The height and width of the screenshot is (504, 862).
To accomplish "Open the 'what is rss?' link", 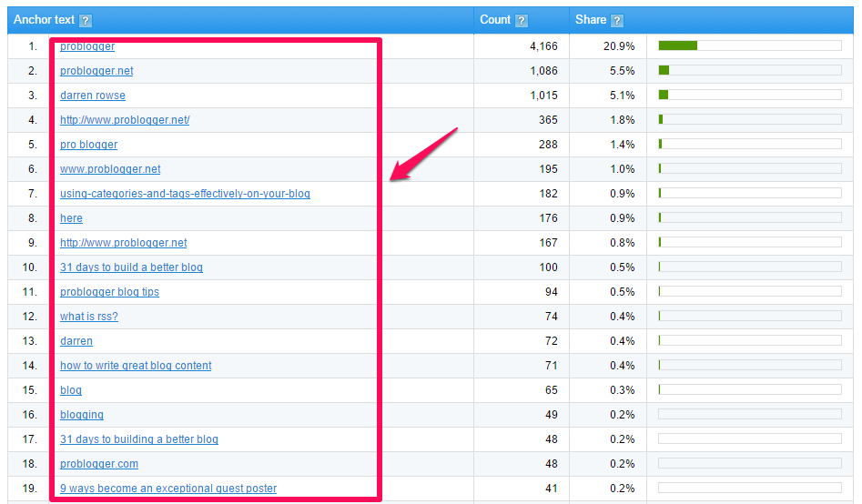I will point(88,317).
